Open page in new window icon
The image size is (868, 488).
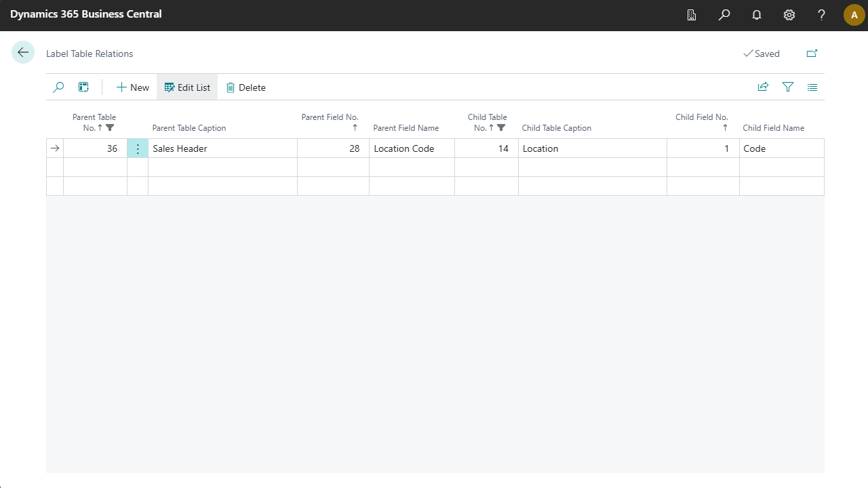812,54
